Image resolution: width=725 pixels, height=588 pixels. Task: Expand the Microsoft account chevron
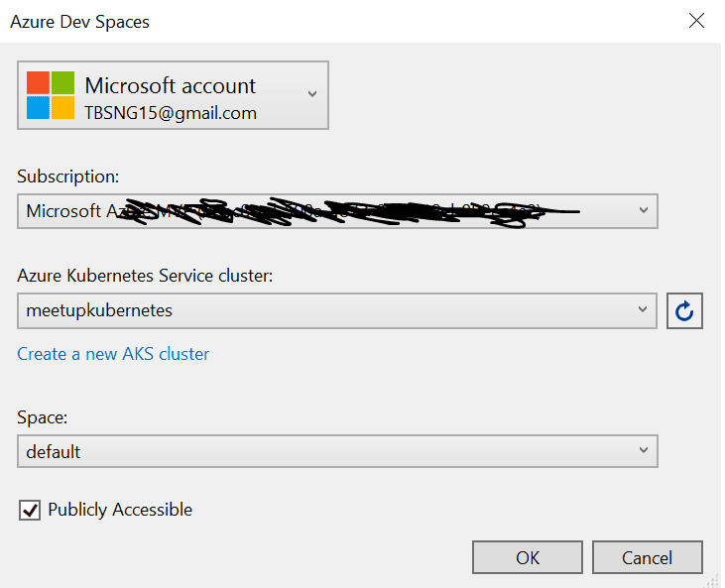pos(311,94)
